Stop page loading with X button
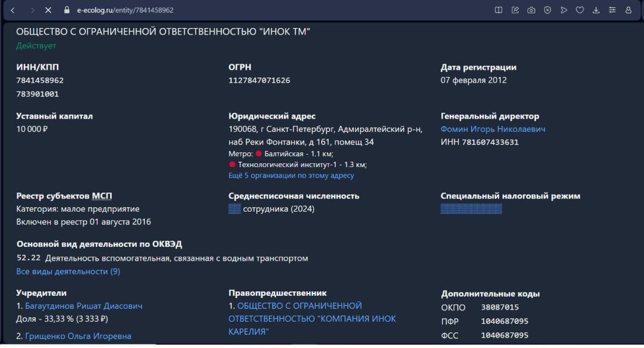The image size is (644, 348). (x=48, y=10)
